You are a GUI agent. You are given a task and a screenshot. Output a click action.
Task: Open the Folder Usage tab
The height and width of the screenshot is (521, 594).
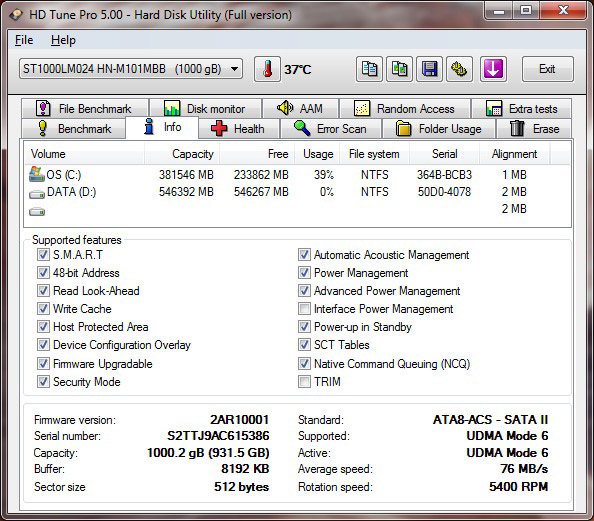click(x=439, y=128)
